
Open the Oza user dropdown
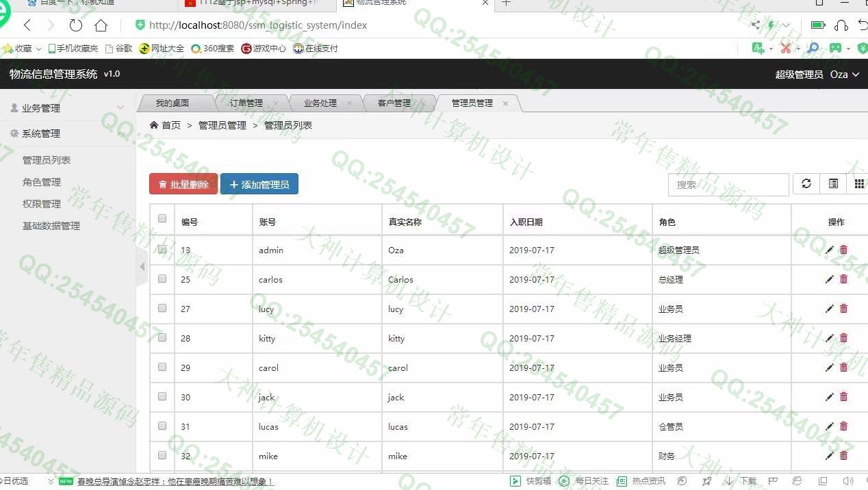click(x=844, y=75)
